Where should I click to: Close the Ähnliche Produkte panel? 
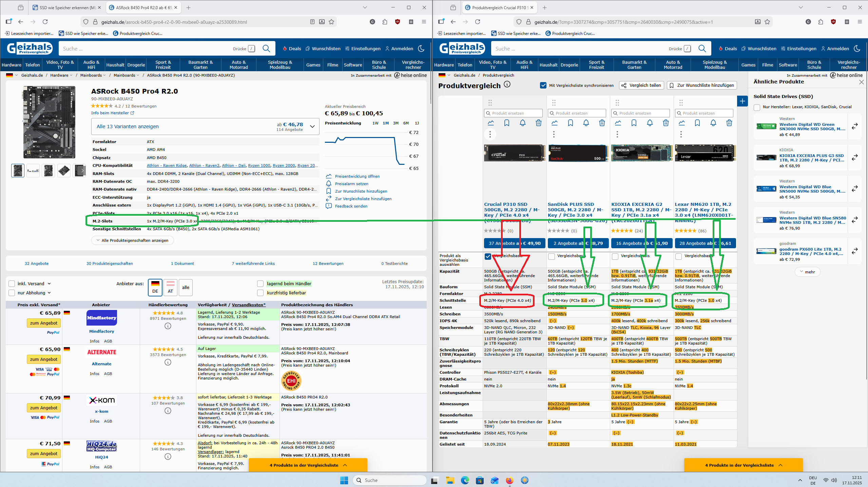point(861,82)
